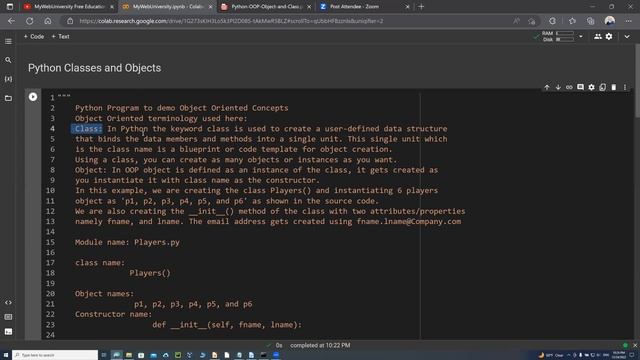
Task: Switch to the MyWebUniversity YouTube tab
Action: (69, 7)
